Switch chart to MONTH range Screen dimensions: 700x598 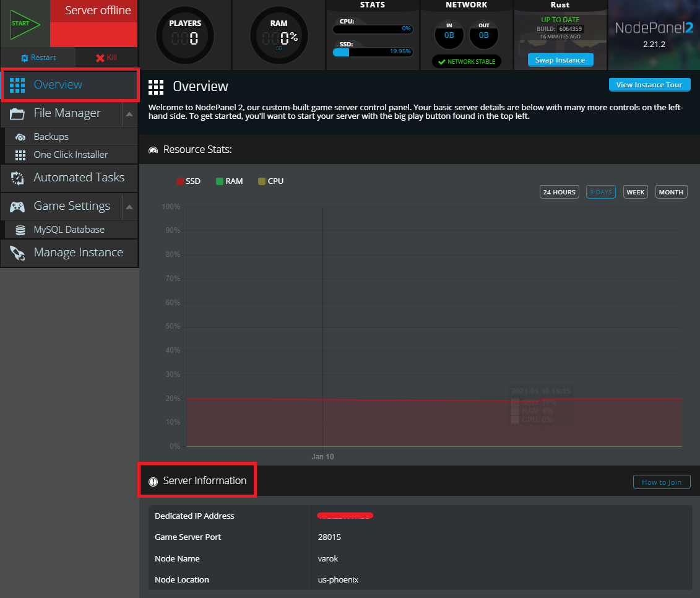pos(671,193)
